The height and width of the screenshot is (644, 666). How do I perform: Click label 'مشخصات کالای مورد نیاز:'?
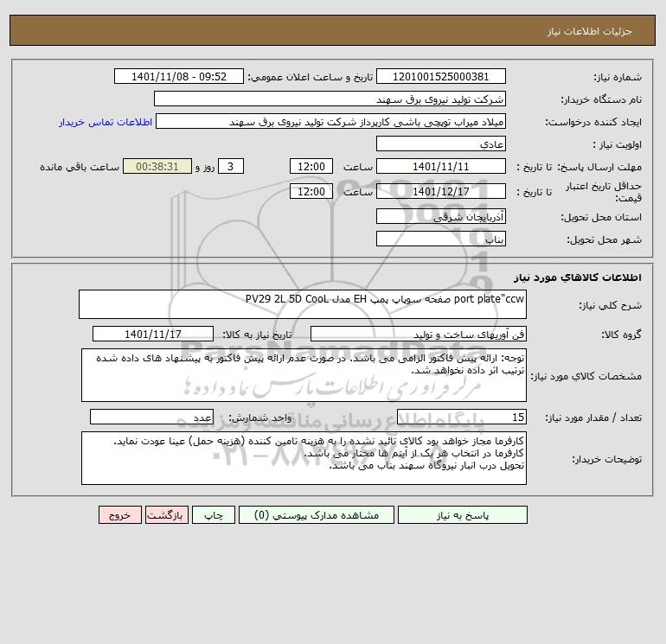586,376
